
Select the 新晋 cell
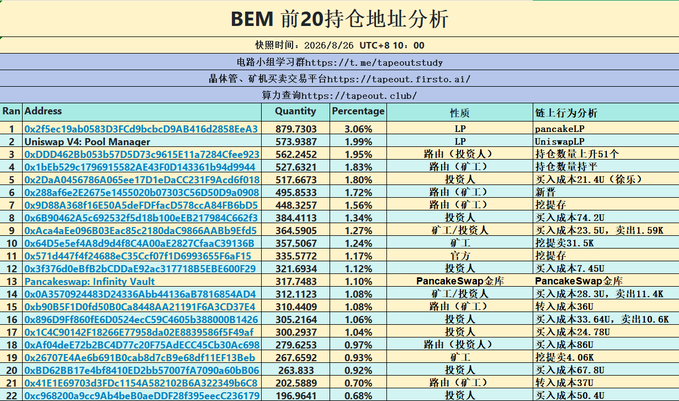(606, 192)
